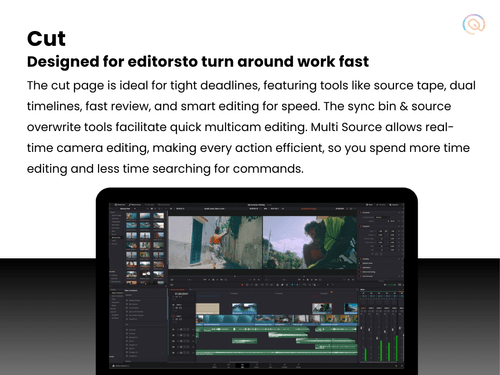Image resolution: width=500 pixels, height=375 pixels.
Task: Toggle the Cropping section enable dot
Action: pos(360,259)
